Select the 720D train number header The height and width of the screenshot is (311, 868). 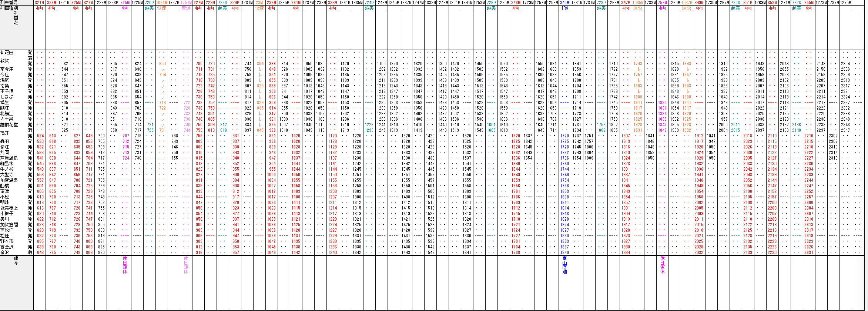[x=149, y=3]
